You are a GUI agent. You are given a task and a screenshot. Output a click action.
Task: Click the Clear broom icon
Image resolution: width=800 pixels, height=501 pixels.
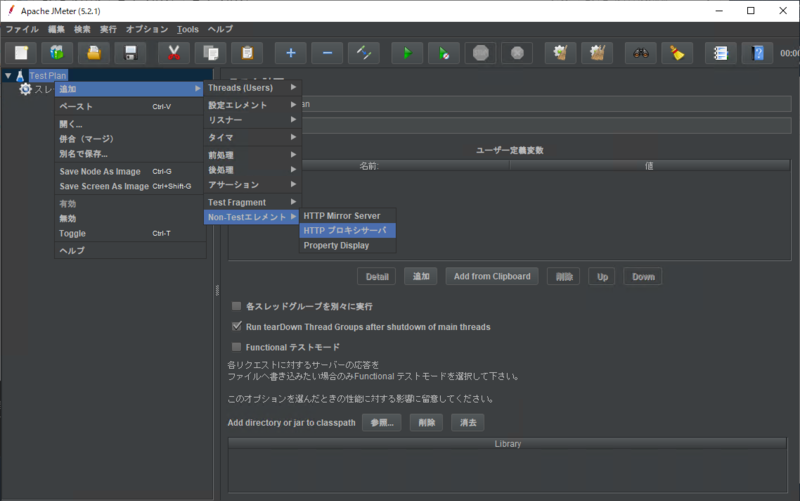click(x=561, y=53)
